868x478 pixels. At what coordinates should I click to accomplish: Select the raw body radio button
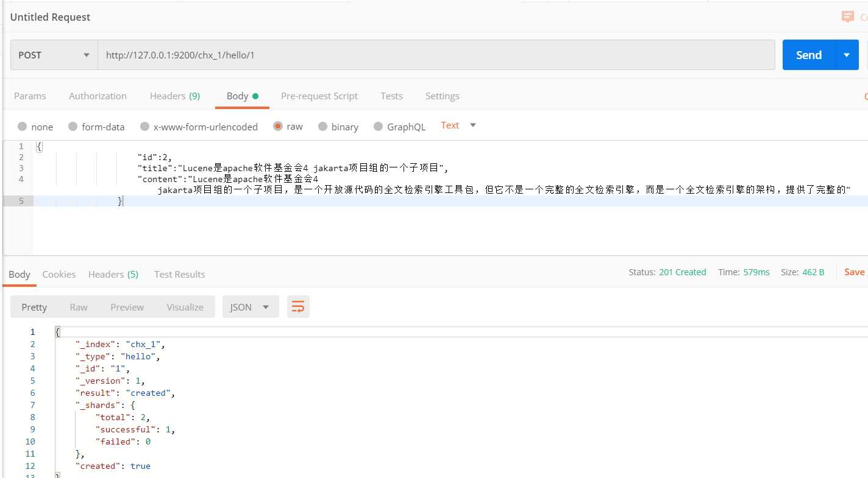(x=278, y=127)
